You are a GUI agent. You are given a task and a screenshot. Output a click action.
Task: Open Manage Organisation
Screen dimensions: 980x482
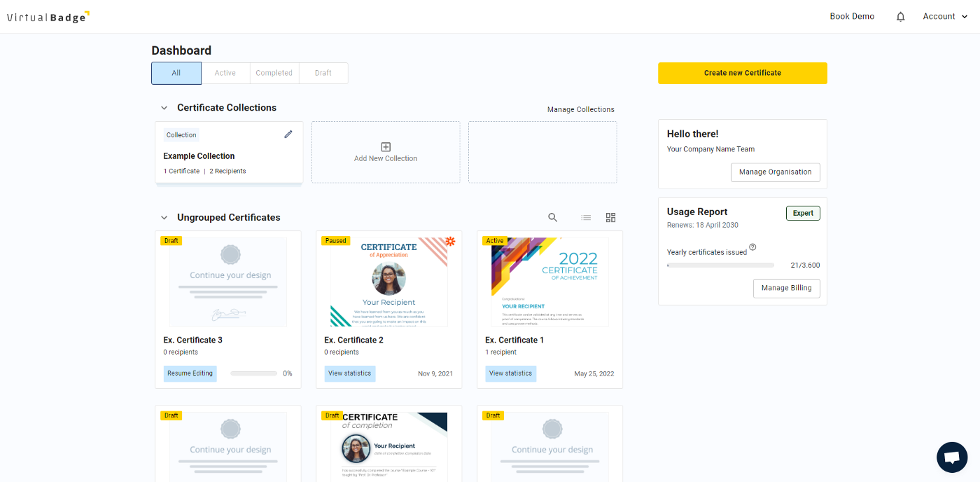pyautogui.click(x=775, y=172)
